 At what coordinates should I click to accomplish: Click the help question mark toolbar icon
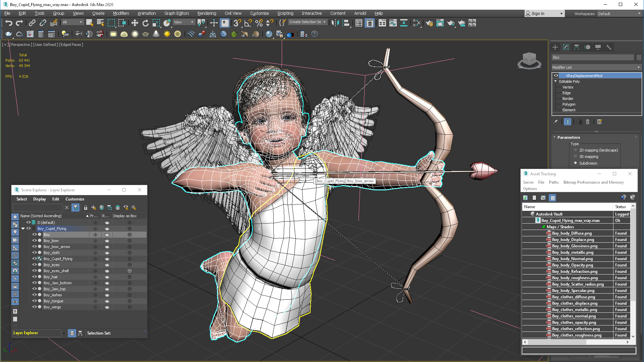click(314, 34)
